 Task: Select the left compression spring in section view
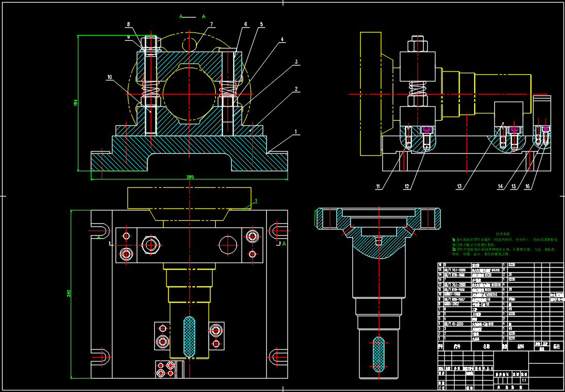pos(150,93)
